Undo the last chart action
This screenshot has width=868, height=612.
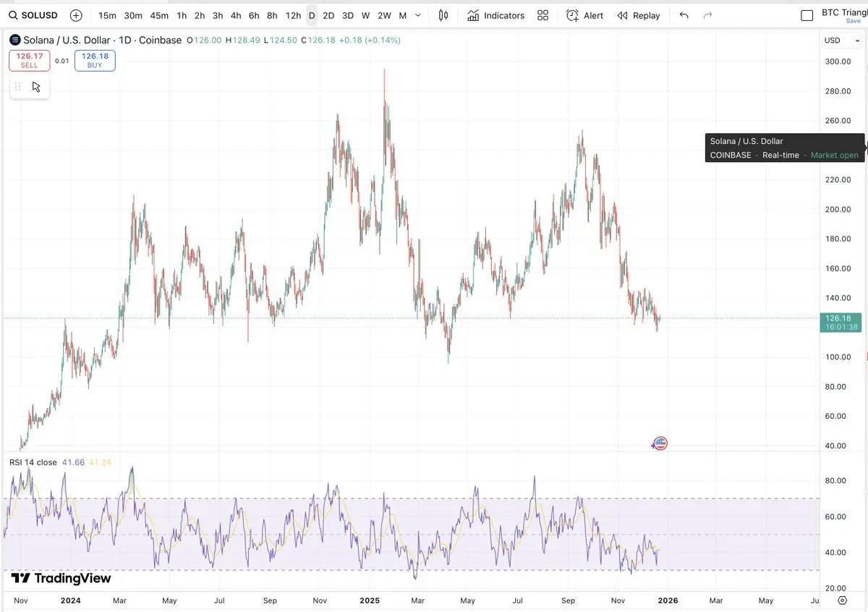[x=684, y=15]
